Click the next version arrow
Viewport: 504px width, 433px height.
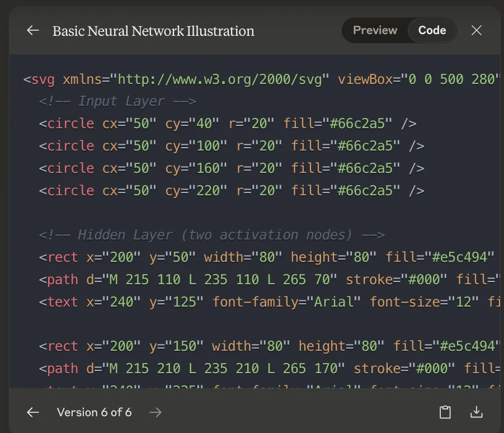pyautogui.click(x=156, y=412)
